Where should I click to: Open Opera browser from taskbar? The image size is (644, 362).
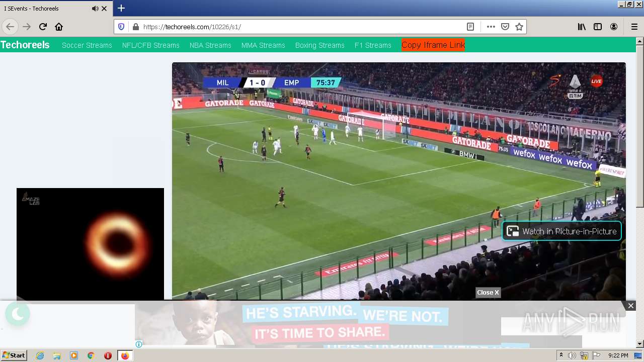tap(108, 355)
